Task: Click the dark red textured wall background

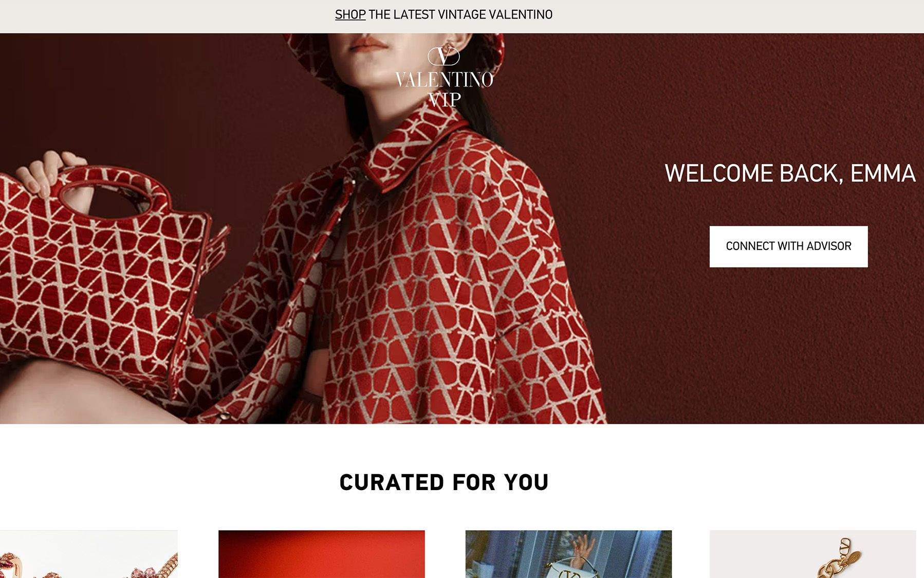Action: pos(745,334)
